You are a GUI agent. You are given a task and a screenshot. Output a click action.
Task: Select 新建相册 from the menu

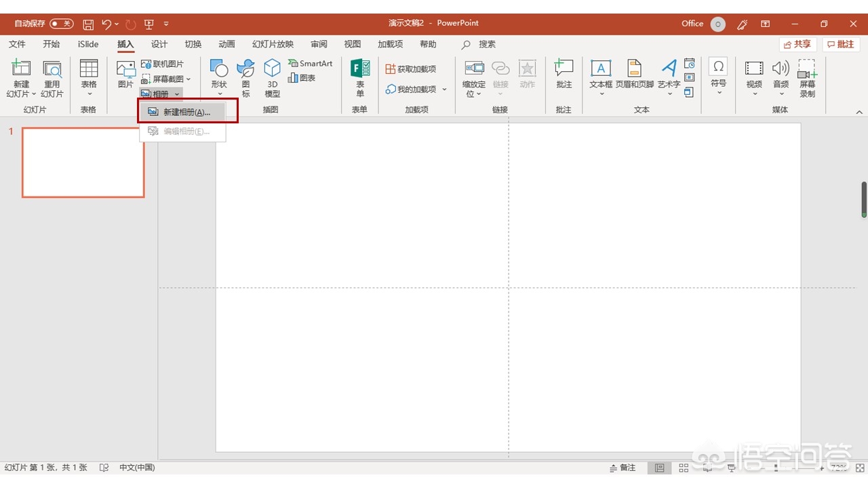click(x=186, y=112)
